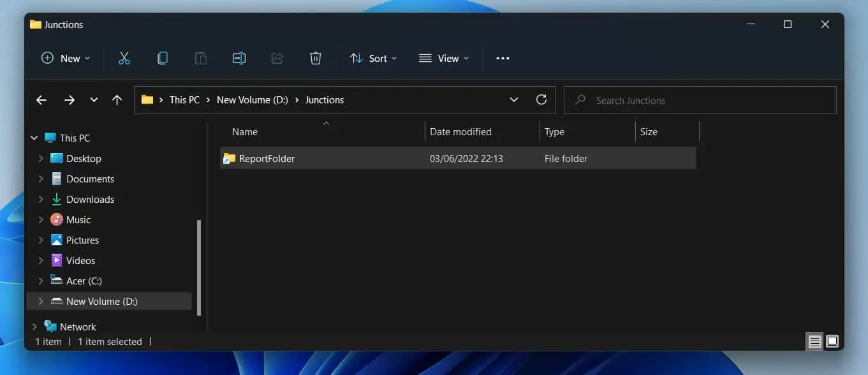Click the Search Junctions input field
The height and width of the screenshot is (375, 868).
point(700,100)
